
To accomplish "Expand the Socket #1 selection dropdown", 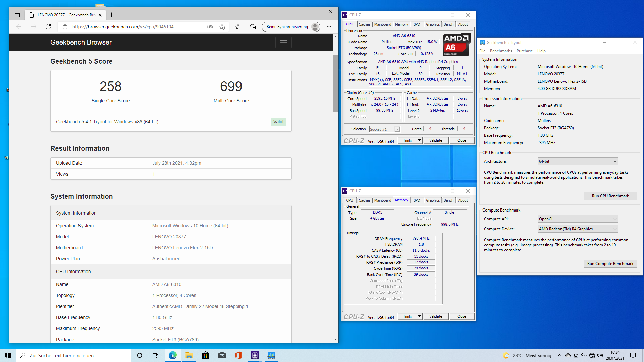I will [397, 129].
